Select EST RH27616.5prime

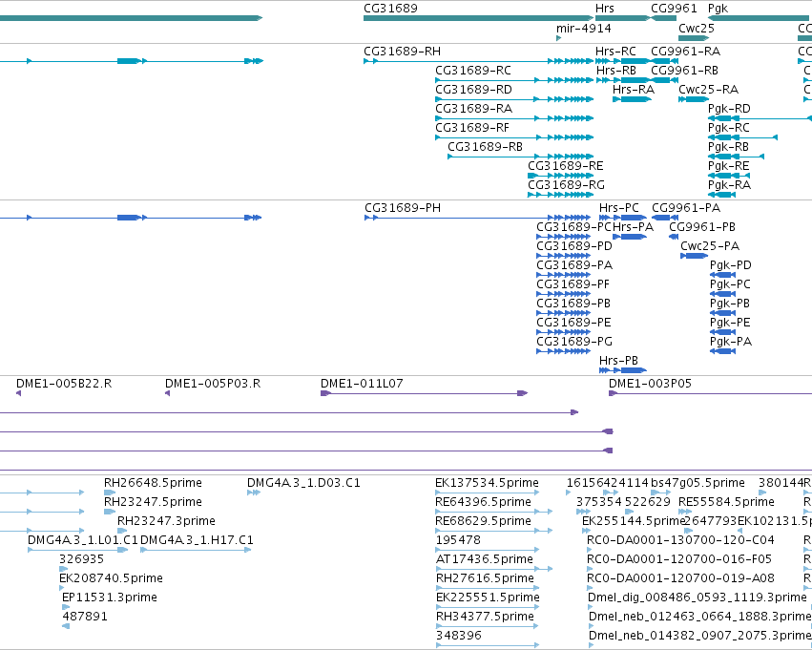point(488,588)
